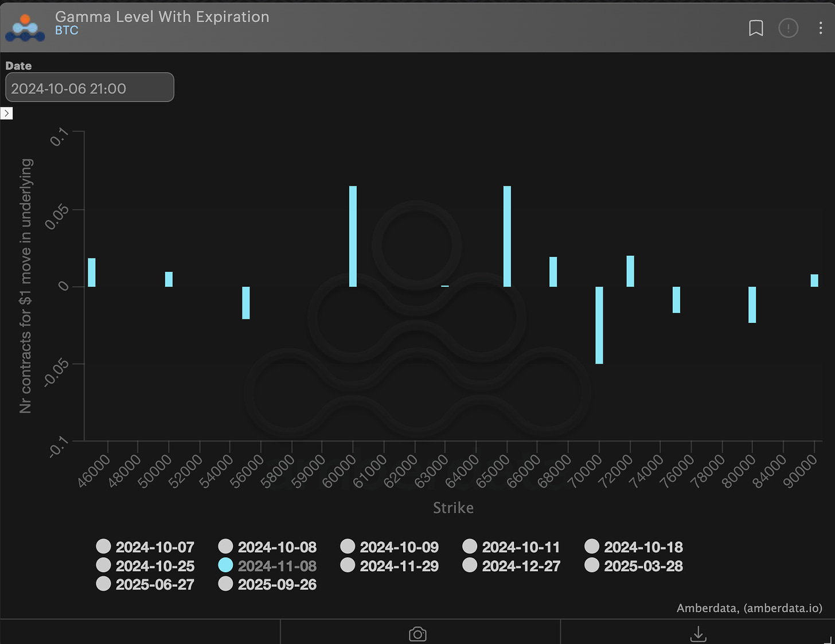This screenshot has width=835, height=644.
Task: Click the 63000 strike axis label
Action: tap(432, 471)
